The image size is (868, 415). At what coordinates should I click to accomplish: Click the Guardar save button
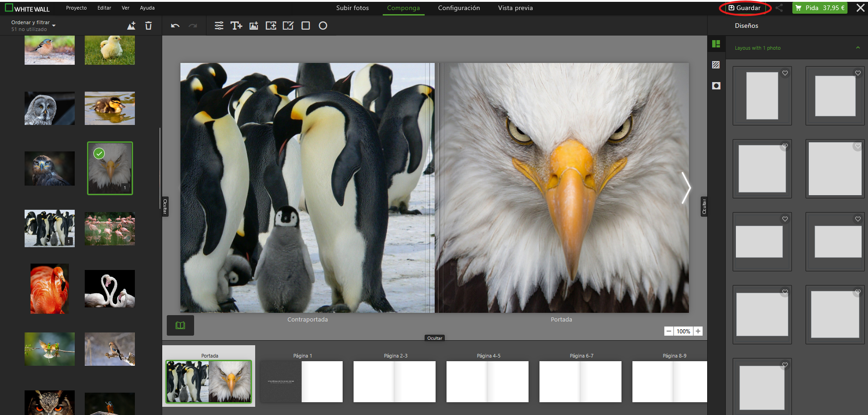tap(745, 8)
